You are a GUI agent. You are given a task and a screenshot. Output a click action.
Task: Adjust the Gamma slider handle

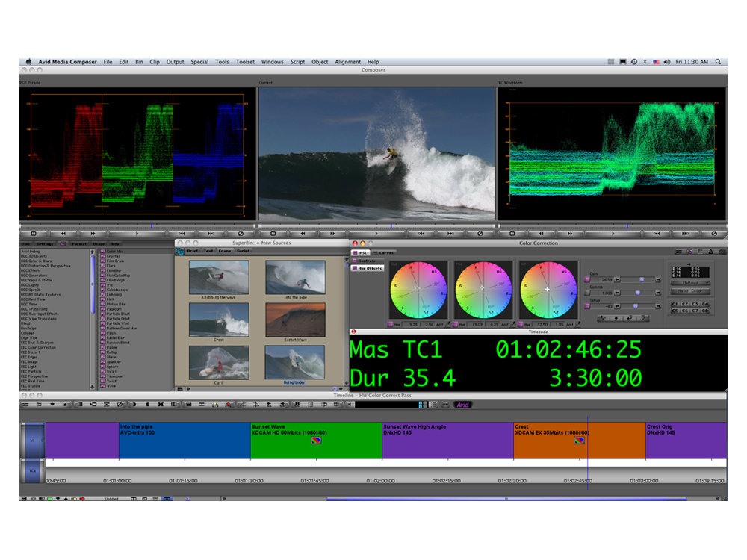636,293
